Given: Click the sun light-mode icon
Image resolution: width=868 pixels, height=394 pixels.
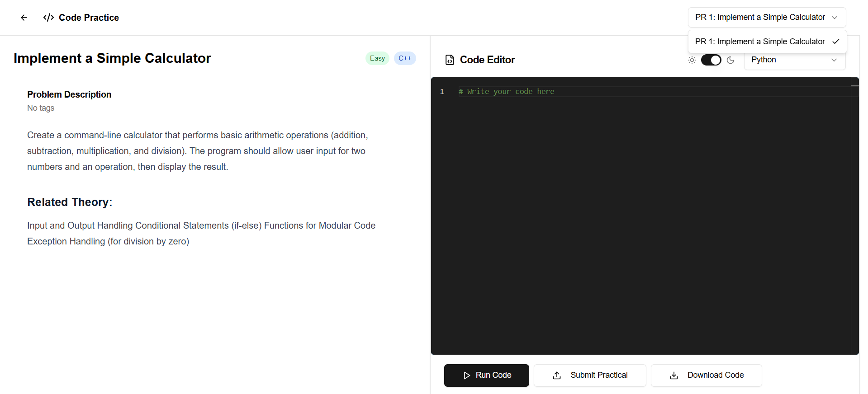Looking at the screenshot, I should click(x=692, y=60).
